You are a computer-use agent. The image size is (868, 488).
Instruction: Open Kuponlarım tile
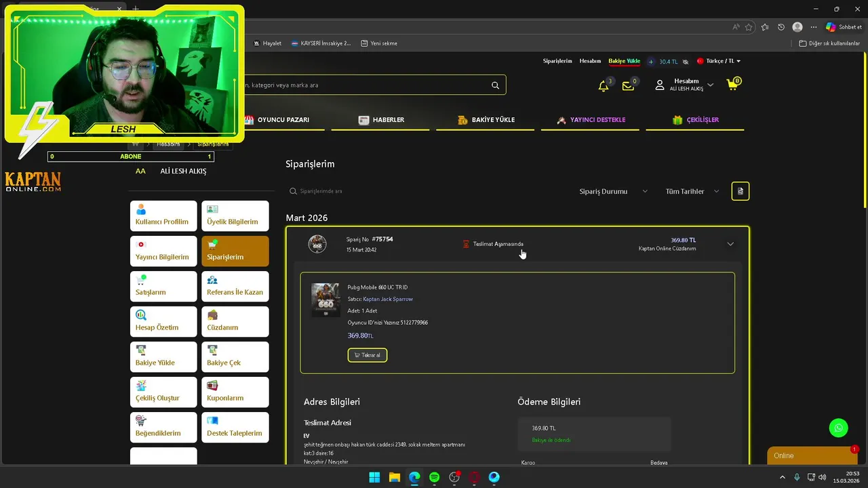click(x=235, y=392)
